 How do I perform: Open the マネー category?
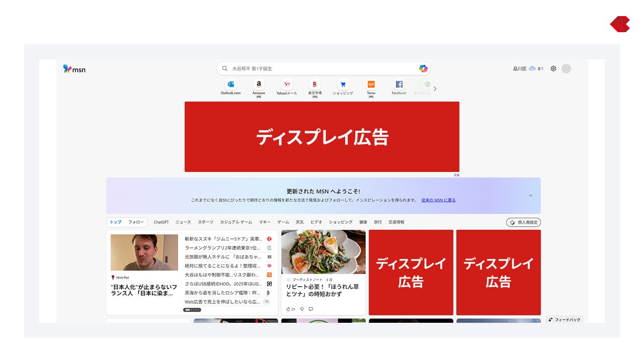click(265, 222)
